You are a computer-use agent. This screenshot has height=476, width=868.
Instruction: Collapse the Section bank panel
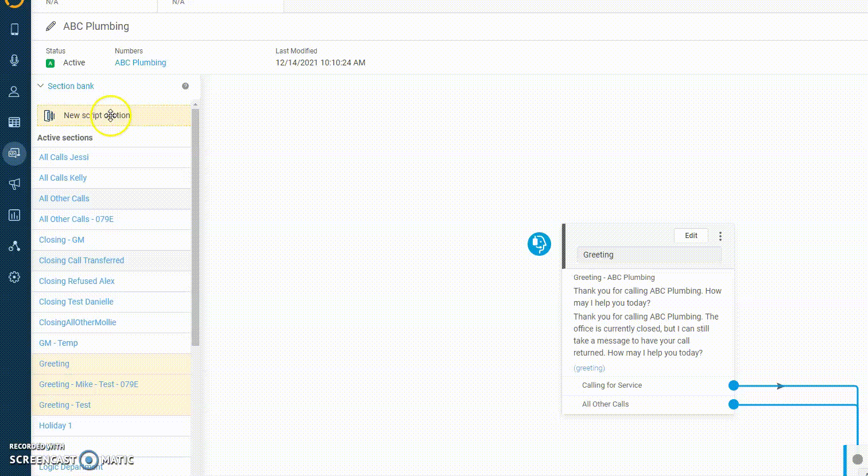41,86
